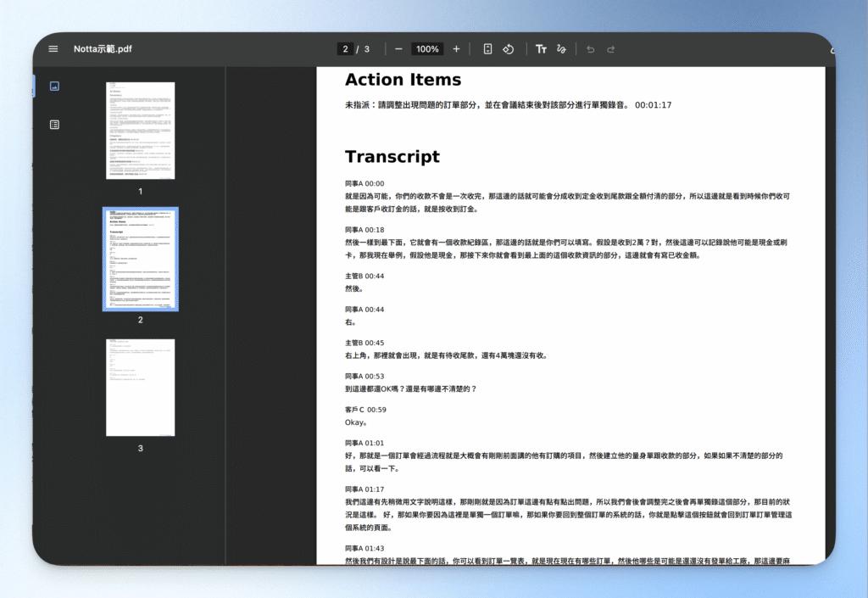Screen dimensions: 868x598
Task: Toggle fit to page view
Action: [487, 48]
